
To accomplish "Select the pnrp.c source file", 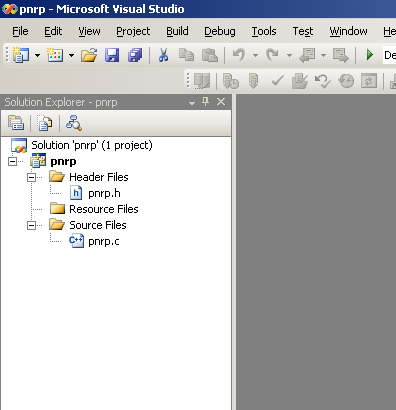I will [104, 241].
